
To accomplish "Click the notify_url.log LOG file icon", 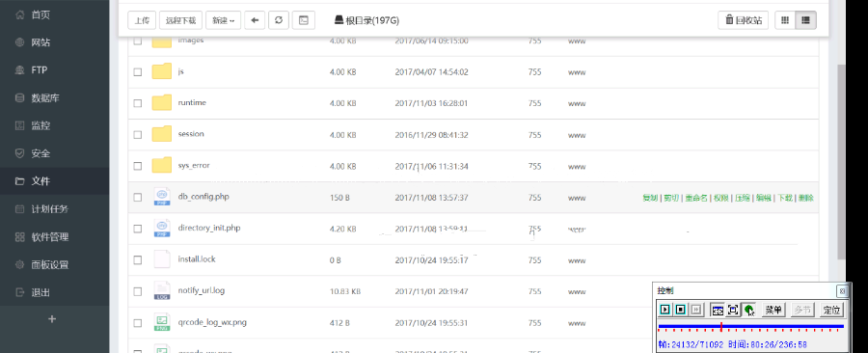I will pos(162,291).
